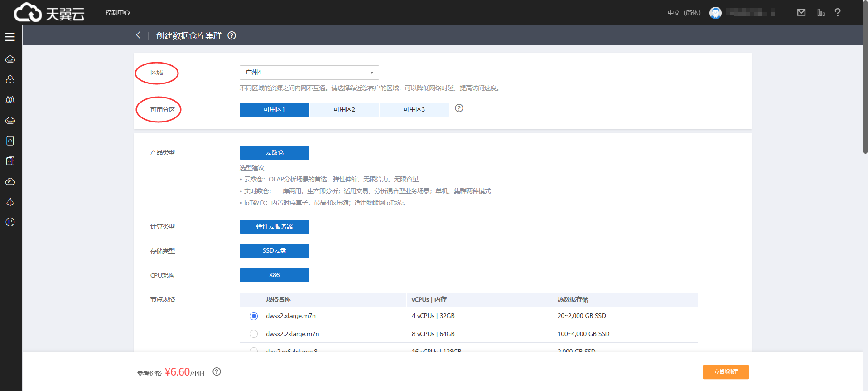
Task: Click the user avatar icon
Action: coord(715,13)
